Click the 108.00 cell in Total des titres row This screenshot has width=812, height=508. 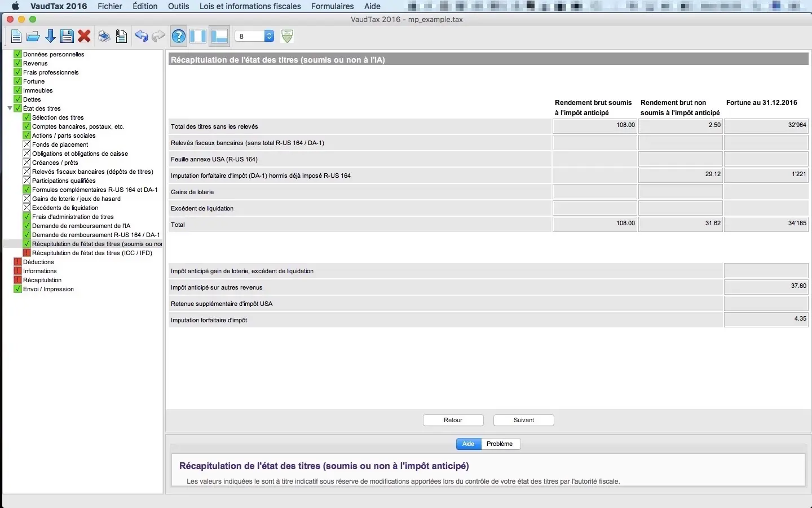click(x=595, y=126)
